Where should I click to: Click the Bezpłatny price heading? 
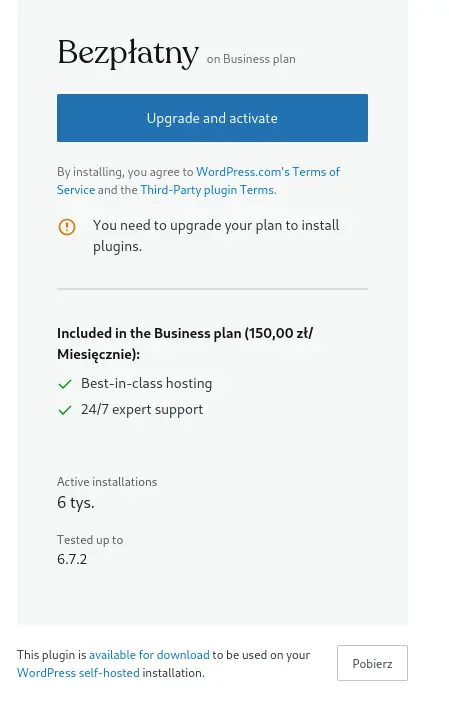pyautogui.click(x=128, y=53)
